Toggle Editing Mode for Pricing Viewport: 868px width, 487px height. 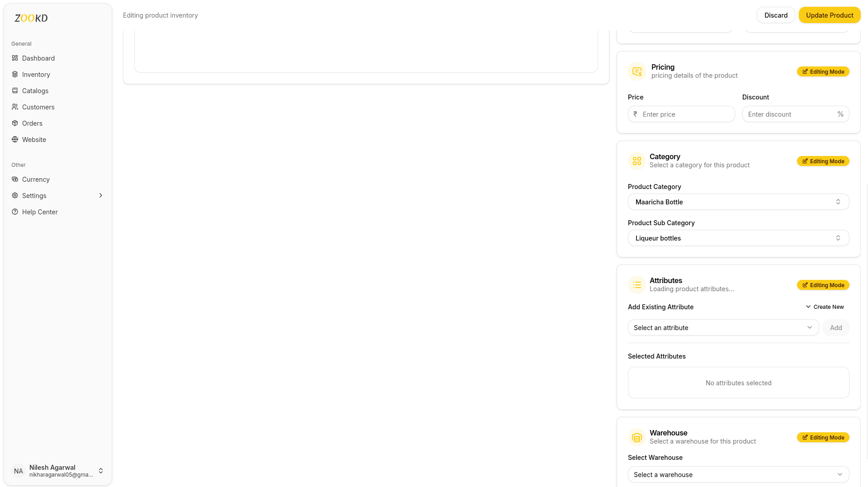point(823,71)
